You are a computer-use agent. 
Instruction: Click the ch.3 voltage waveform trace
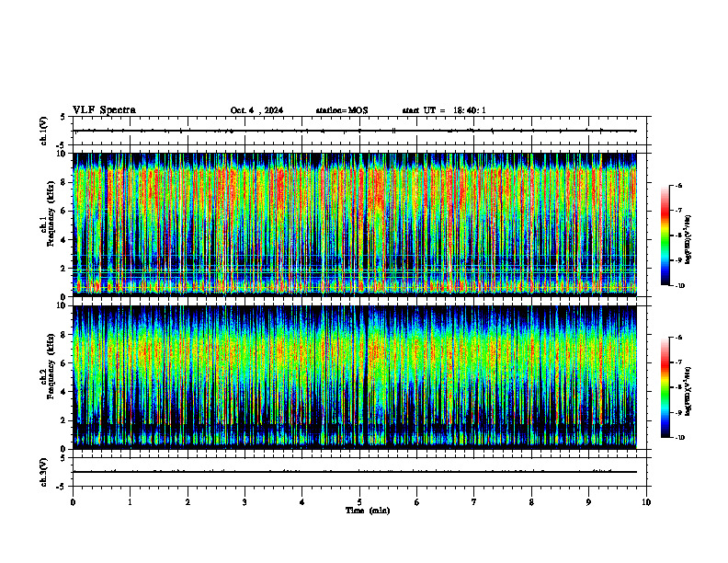click(x=354, y=472)
